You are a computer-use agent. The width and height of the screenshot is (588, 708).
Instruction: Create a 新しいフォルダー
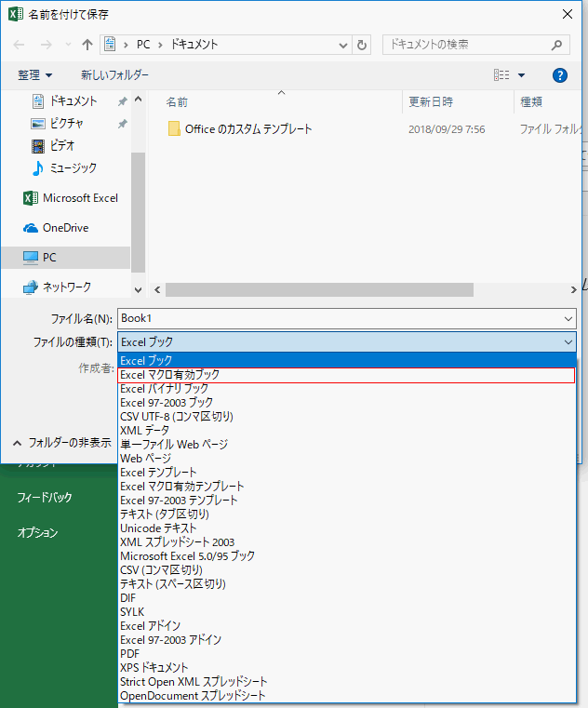point(114,75)
